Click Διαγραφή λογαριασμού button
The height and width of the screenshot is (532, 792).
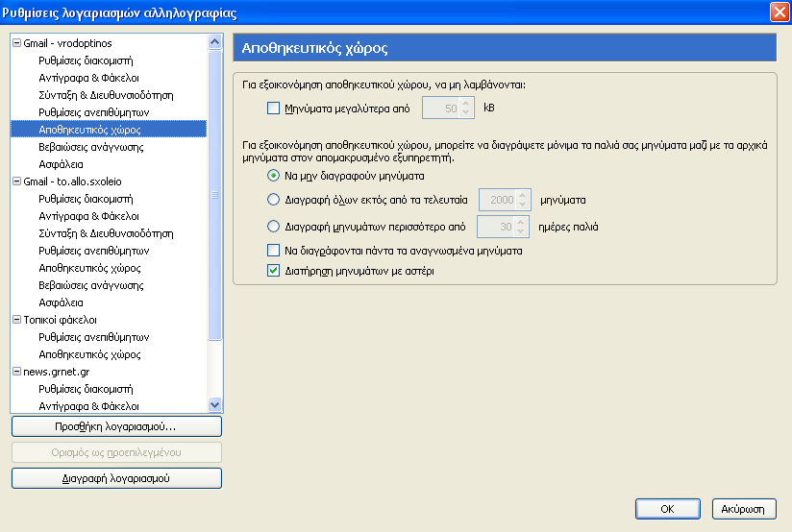point(116,478)
